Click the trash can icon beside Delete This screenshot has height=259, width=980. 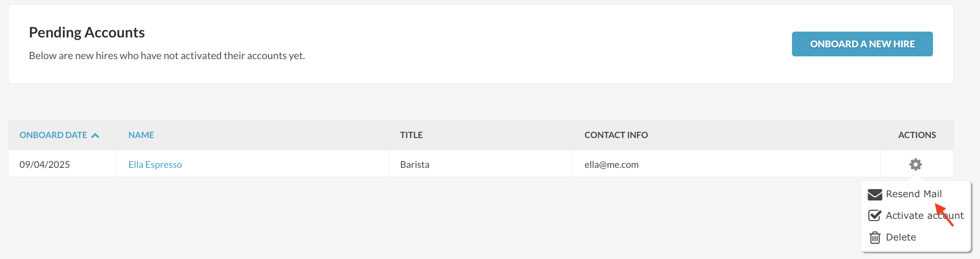875,237
